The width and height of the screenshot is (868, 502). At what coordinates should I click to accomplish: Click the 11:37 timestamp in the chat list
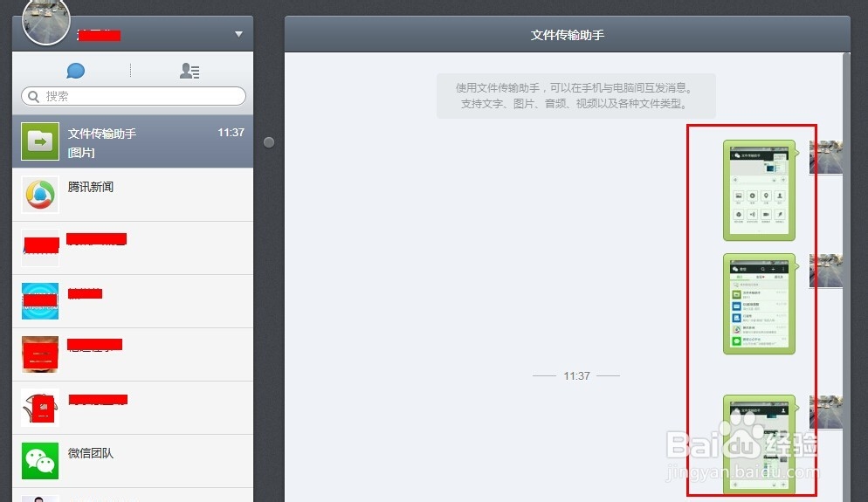point(231,133)
